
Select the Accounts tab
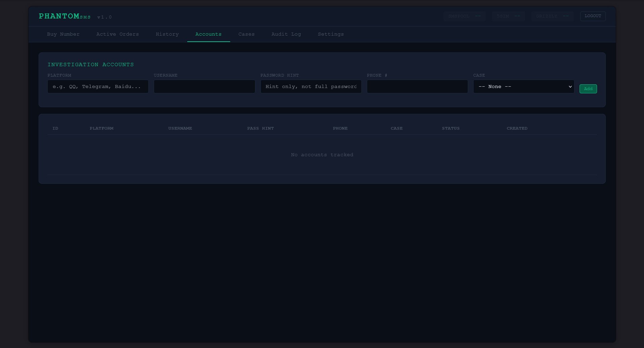pyautogui.click(x=208, y=34)
